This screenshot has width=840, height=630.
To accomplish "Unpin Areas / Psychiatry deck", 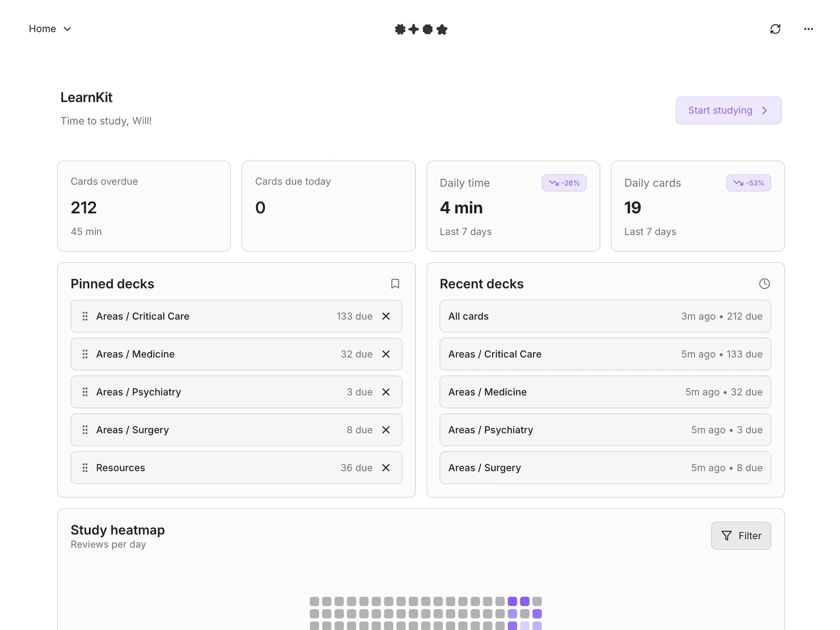I will 386,392.
